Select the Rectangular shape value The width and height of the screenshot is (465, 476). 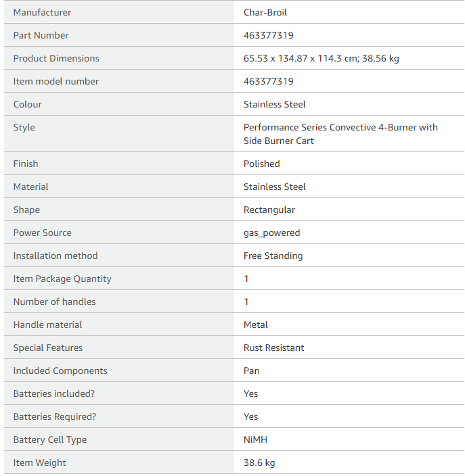(269, 210)
